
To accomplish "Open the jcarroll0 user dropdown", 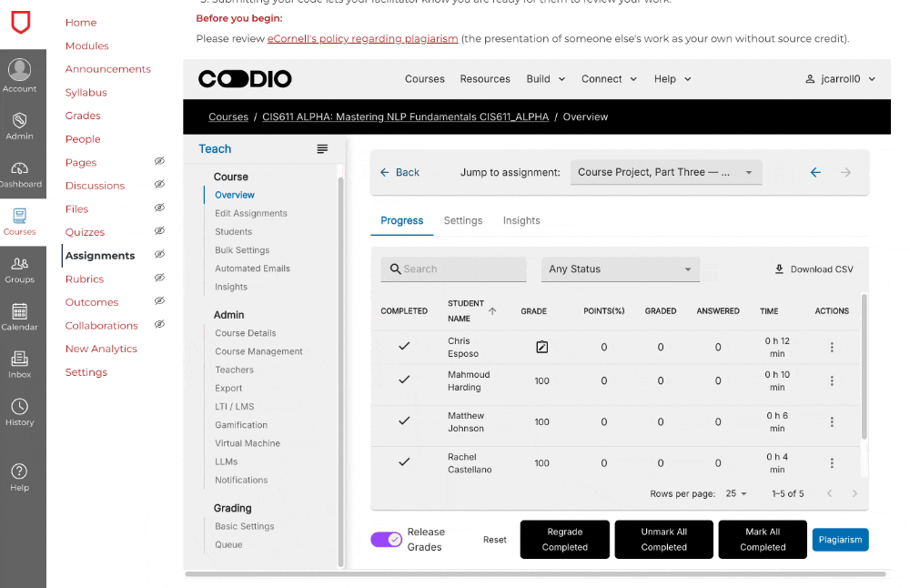I will pyautogui.click(x=840, y=79).
